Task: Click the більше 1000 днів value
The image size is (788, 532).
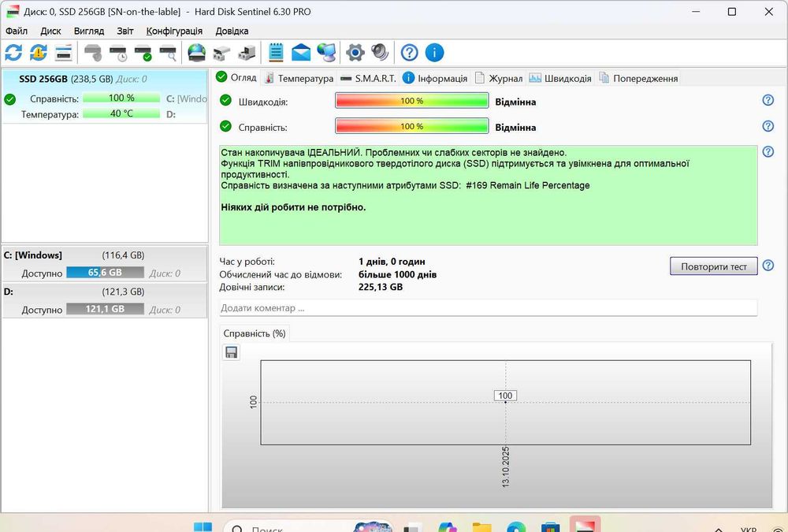Action: pyautogui.click(x=397, y=274)
